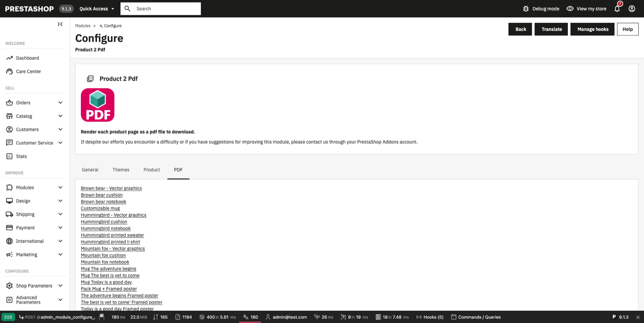Screen dimensions: 644x323
Task: Open the Brown bear - Vector graphics link
Action: [111, 188]
